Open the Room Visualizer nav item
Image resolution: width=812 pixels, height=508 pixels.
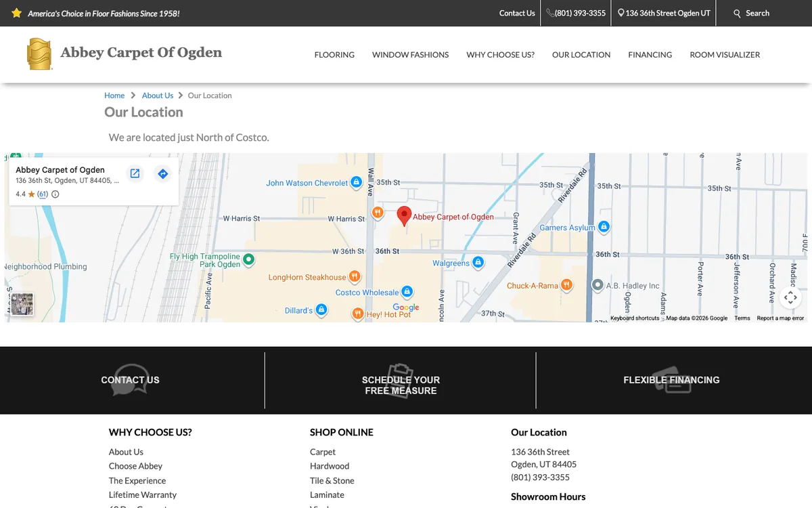[x=725, y=55]
